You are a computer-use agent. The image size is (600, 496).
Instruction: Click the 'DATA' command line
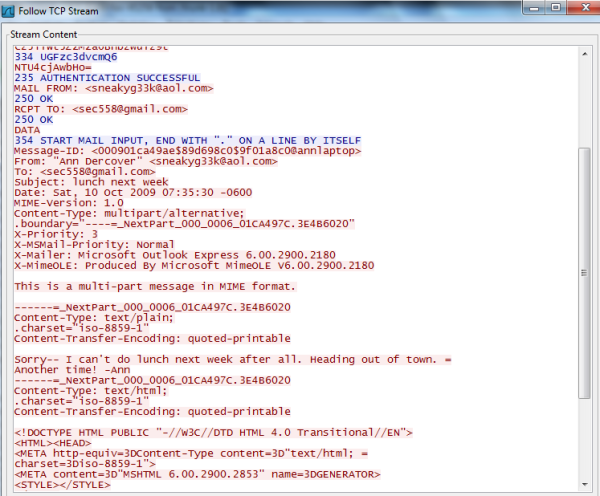coord(27,130)
